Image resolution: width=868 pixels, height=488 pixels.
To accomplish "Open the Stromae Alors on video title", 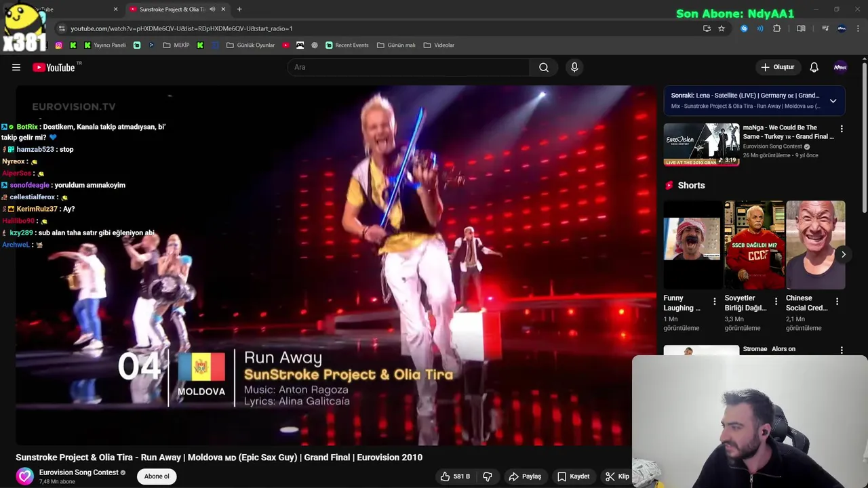I will pyautogui.click(x=769, y=349).
